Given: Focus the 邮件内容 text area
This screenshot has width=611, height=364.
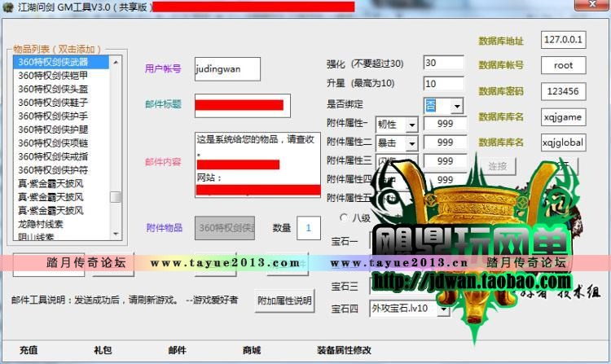Looking at the screenshot, I should 257,164.
